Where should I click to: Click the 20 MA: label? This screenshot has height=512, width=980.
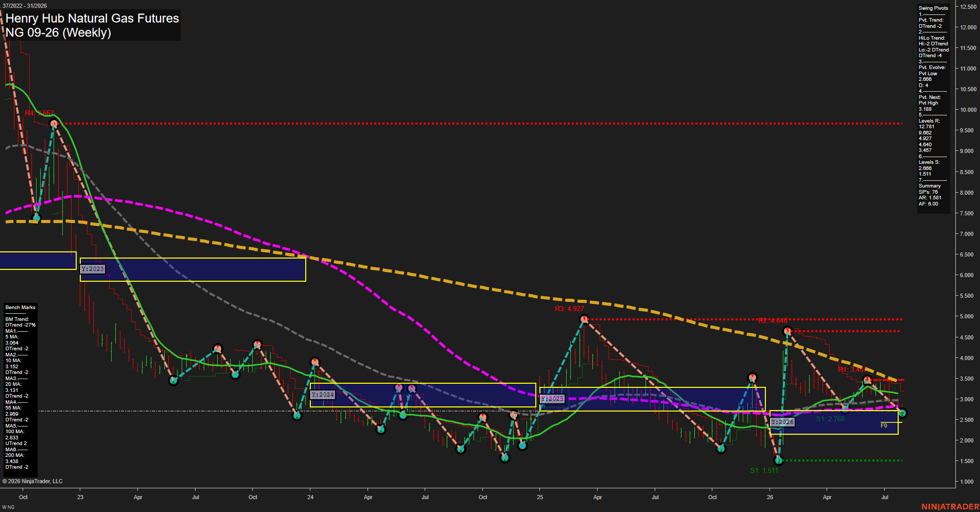[13, 384]
